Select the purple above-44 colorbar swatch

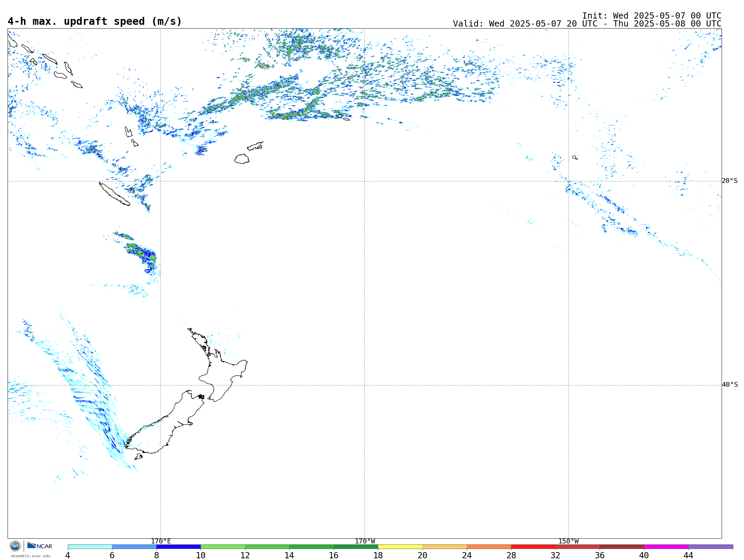[x=711, y=547]
